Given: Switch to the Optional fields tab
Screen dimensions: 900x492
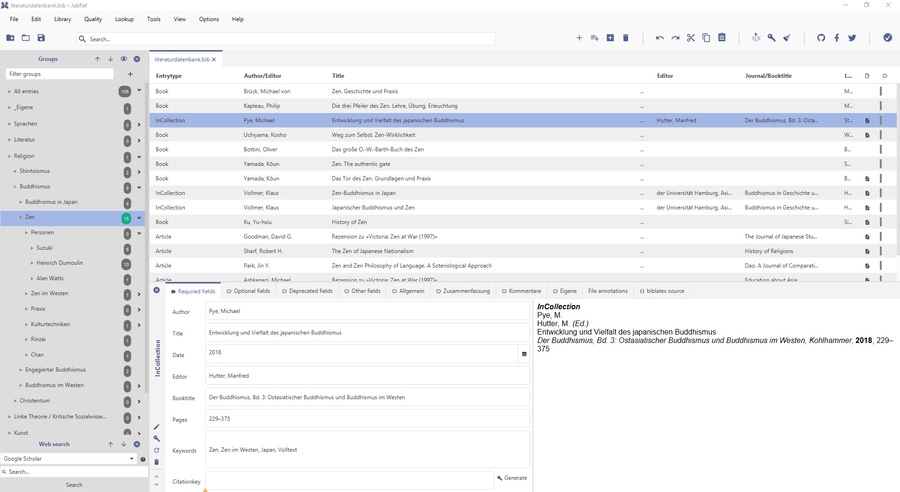Looking at the screenshot, I should click(249, 291).
